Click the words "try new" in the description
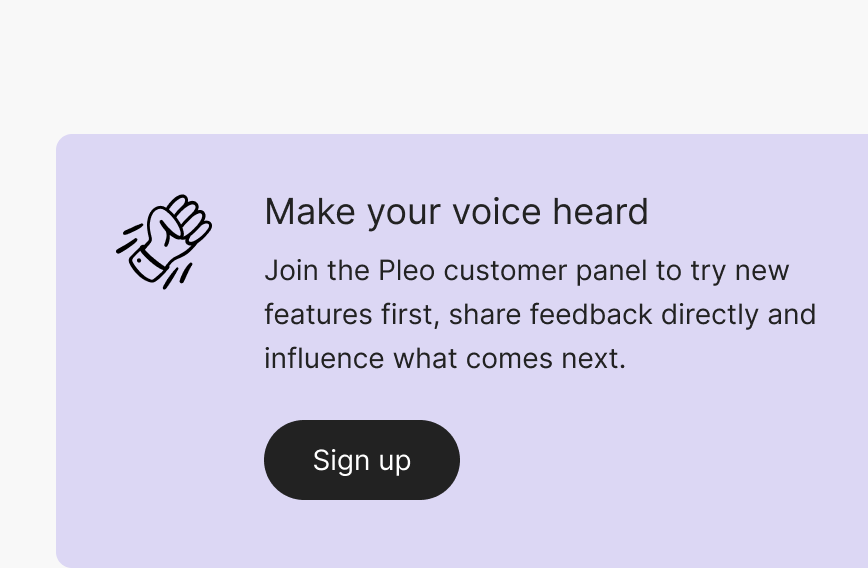Viewport: 868px width, 568px height. pyautogui.click(x=739, y=271)
